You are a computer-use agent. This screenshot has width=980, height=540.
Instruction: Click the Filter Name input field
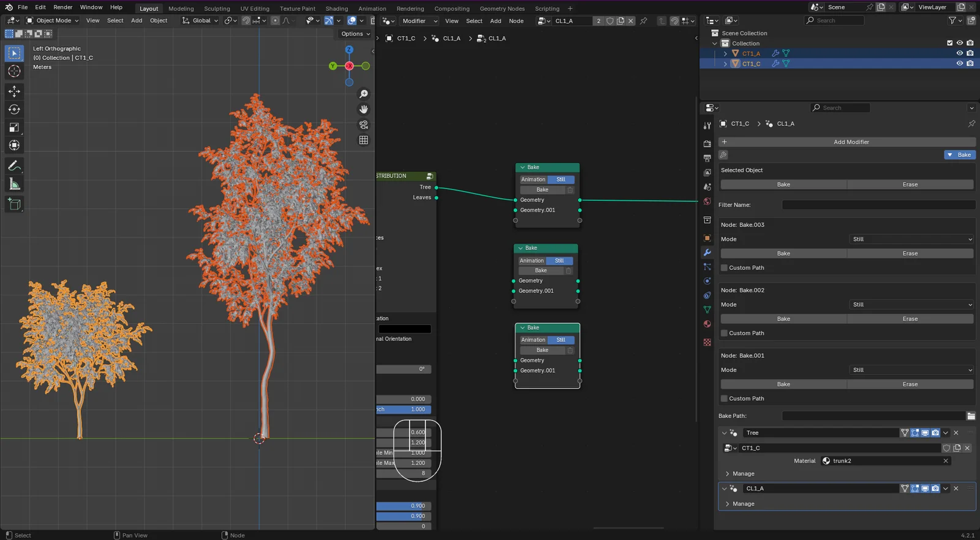878,205
